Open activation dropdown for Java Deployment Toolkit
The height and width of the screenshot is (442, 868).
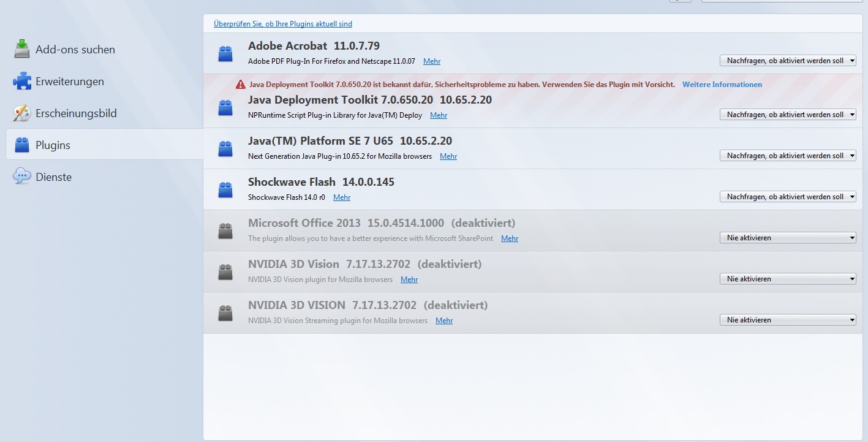point(787,115)
